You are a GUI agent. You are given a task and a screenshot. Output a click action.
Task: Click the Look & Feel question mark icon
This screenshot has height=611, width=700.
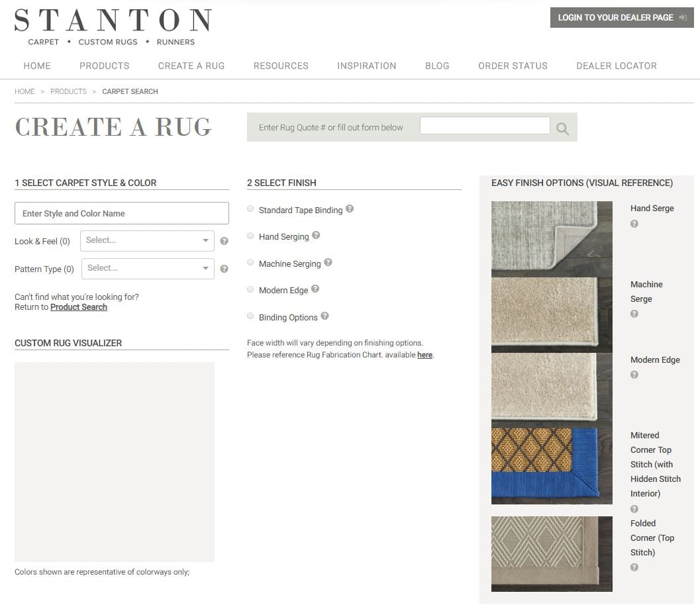(224, 241)
